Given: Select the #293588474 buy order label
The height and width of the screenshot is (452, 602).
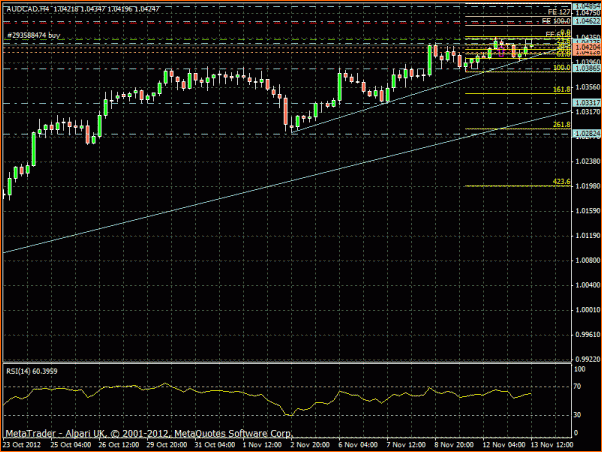Looking at the screenshot, I should point(33,35).
